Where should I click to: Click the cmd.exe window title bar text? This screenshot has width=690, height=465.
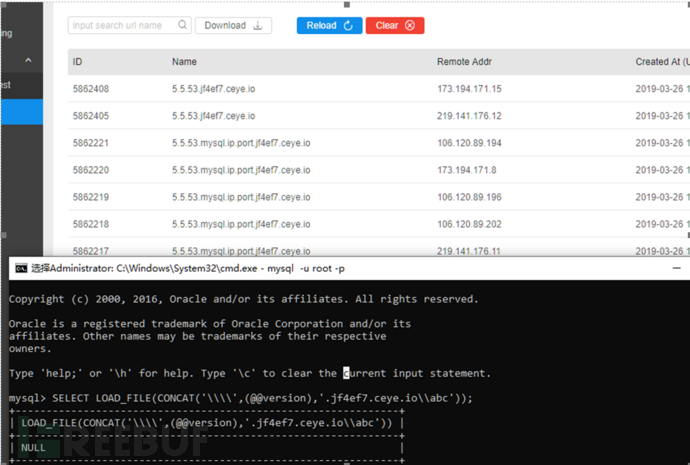[x=188, y=268]
